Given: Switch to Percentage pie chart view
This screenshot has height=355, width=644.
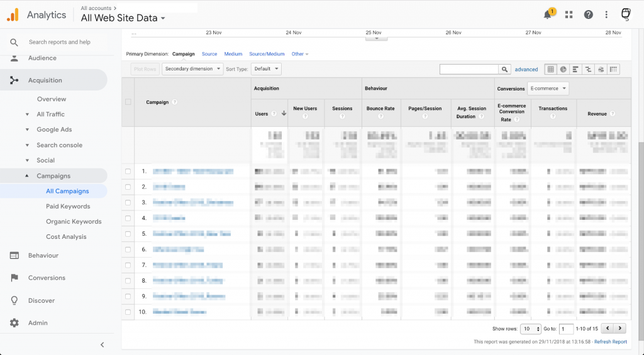Looking at the screenshot, I should 563,69.
